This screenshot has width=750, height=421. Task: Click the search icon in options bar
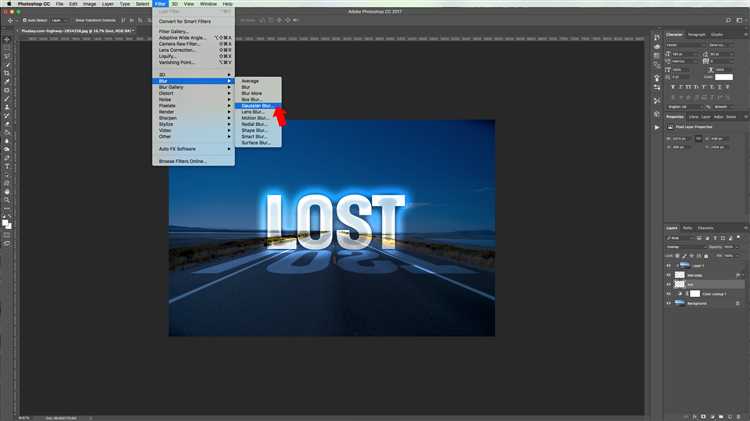click(x=728, y=20)
